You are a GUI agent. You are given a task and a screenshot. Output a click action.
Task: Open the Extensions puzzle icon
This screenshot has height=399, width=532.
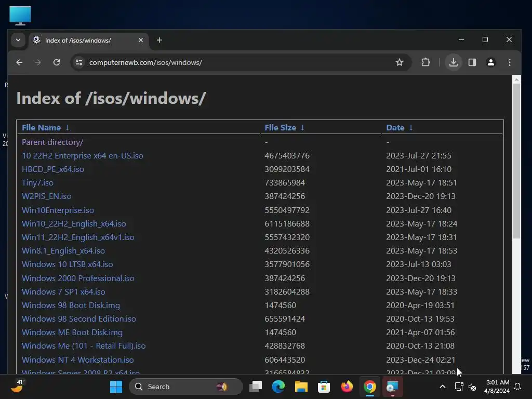pos(425,62)
